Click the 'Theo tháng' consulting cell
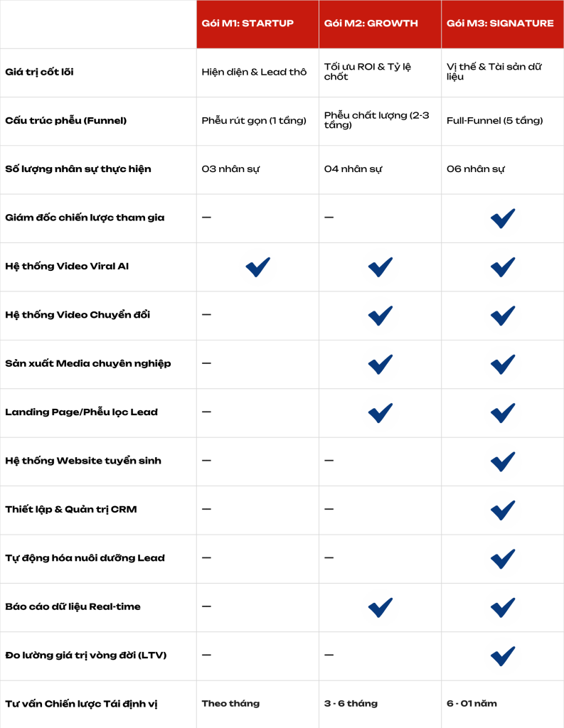 pos(230,704)
